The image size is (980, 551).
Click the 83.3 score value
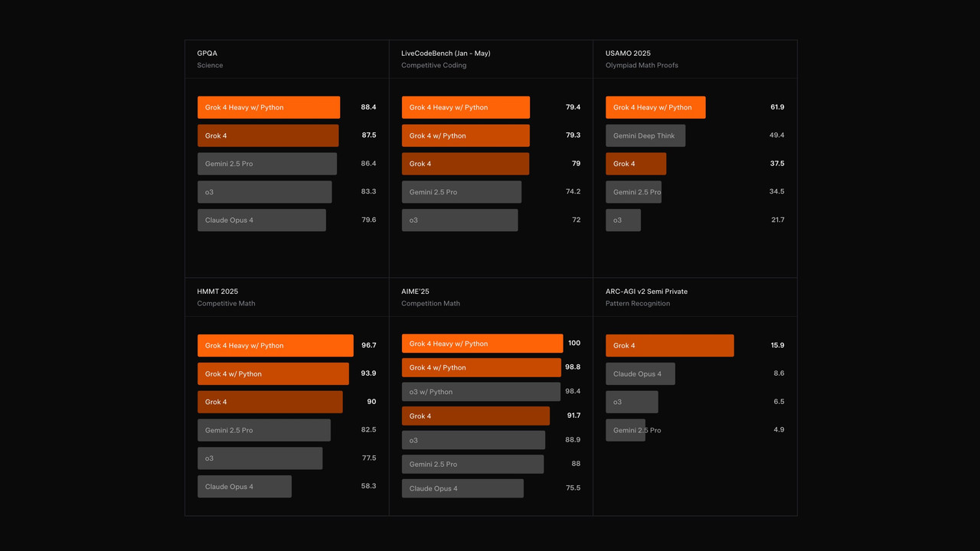tap(368, 192)
